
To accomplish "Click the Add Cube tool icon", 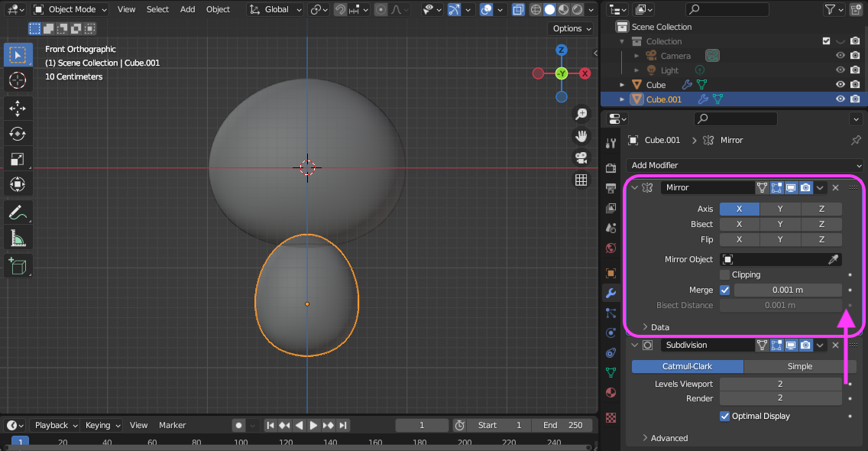I will 17,266.
